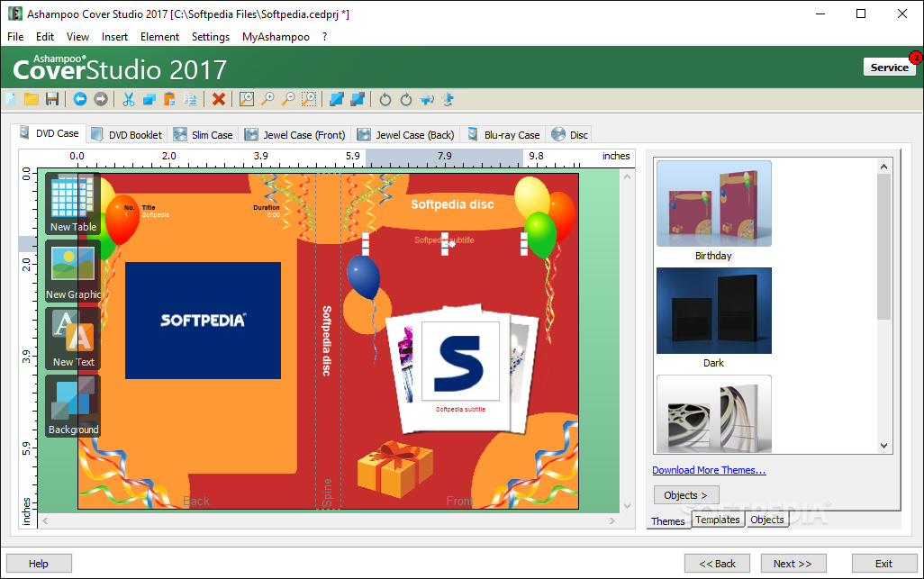The height and width of the screenshot is (579, 924).
Task: Open the Edit menu
Action: pyautogui.click(x=45, y=37)
